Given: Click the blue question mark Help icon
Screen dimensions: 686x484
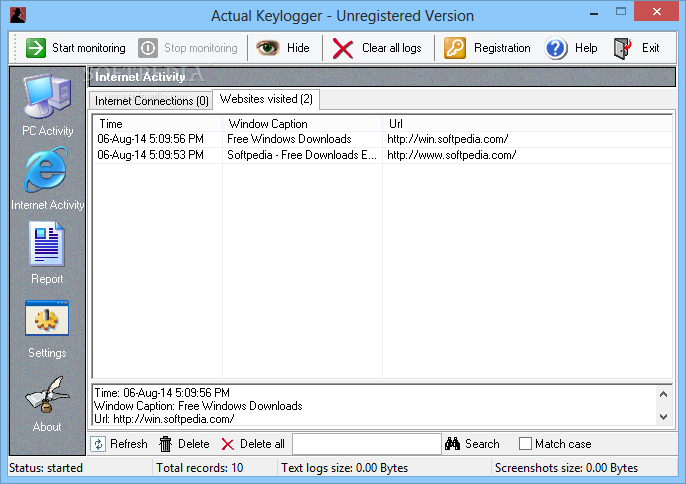Looking at the screenshot, I should pos(556,48).
